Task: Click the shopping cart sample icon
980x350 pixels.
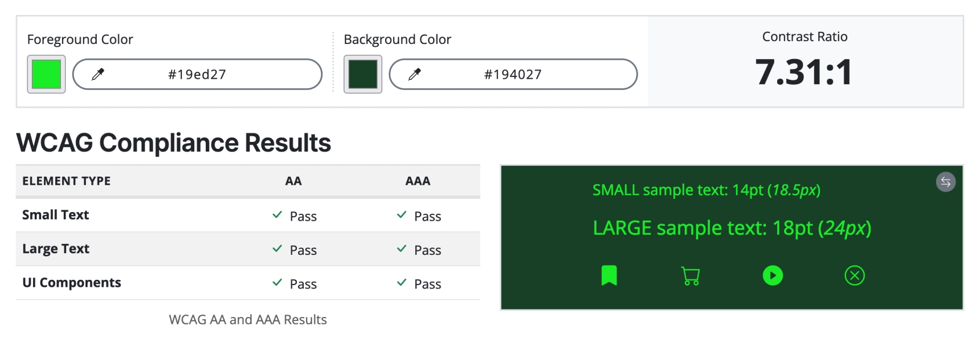Action: point(691,276)
